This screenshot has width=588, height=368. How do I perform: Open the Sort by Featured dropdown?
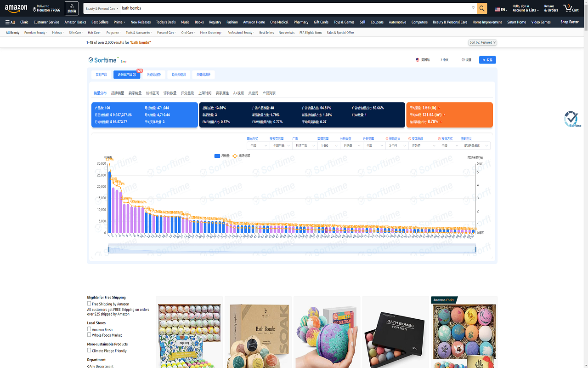pyautogui.click(x=483, y=42)
